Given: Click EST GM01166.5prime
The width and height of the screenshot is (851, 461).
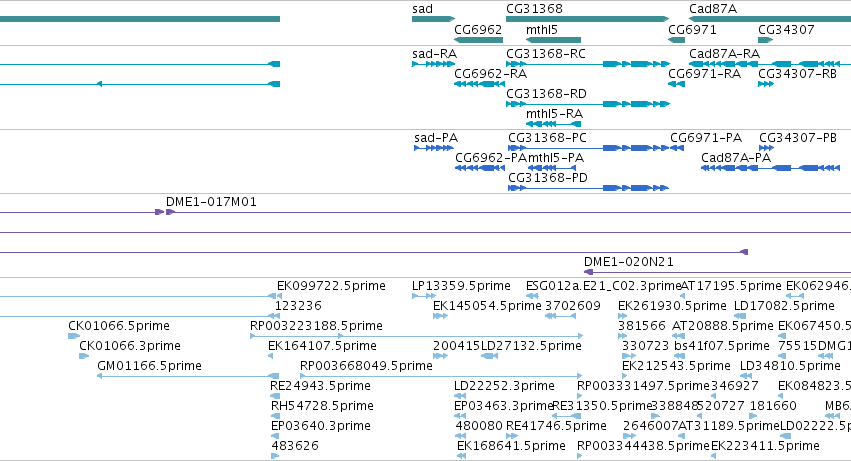Looking at the screenshot, I should 149,367.
